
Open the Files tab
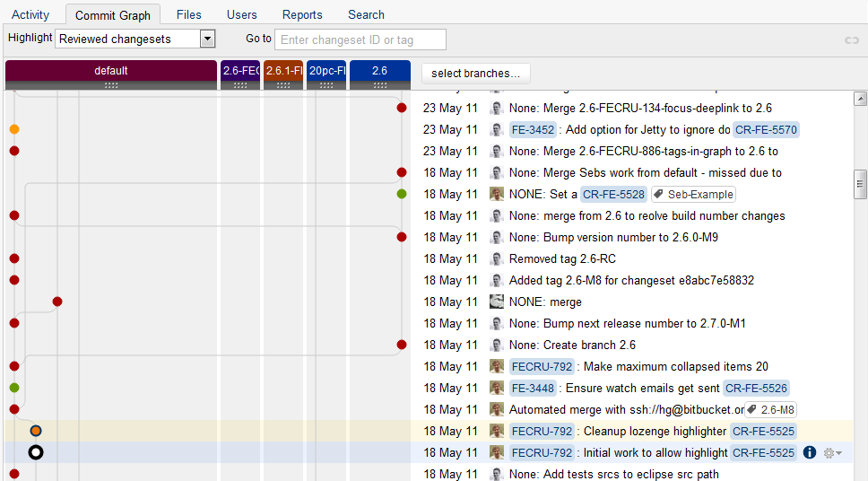point(188,15)
